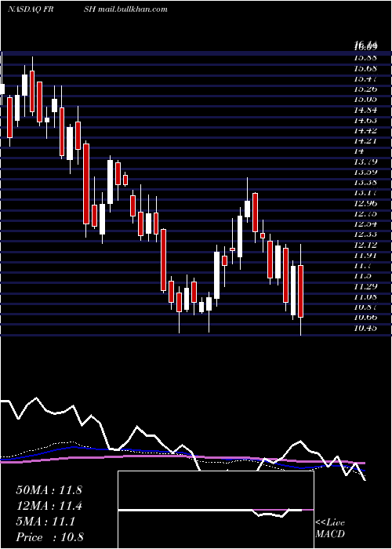Click the 11.7 axis label
The width and height of the screenshot is (392, 549).
click(362, 265)
